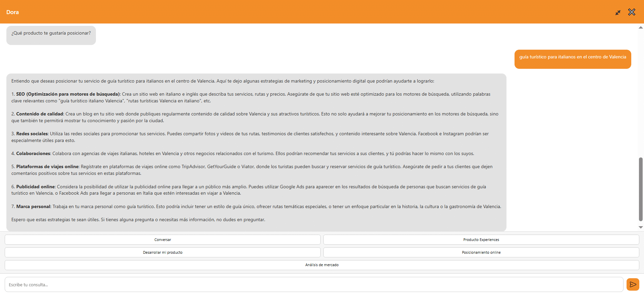Click the scrollbar up arrow

tap(641, 28)
